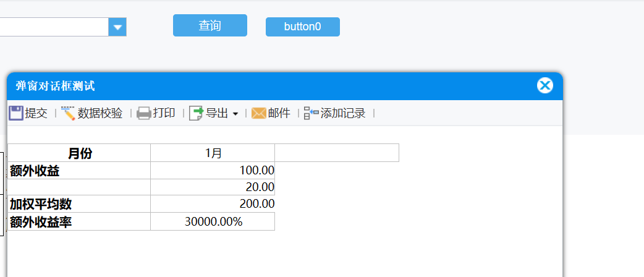Click the 数据校验 toolbar label

pyautogui.click(x=100, y=113)
